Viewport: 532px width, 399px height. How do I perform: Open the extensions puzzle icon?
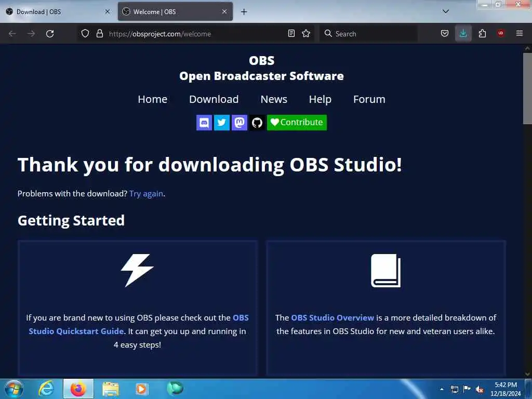pyautogui.click(x=482, y=33)
